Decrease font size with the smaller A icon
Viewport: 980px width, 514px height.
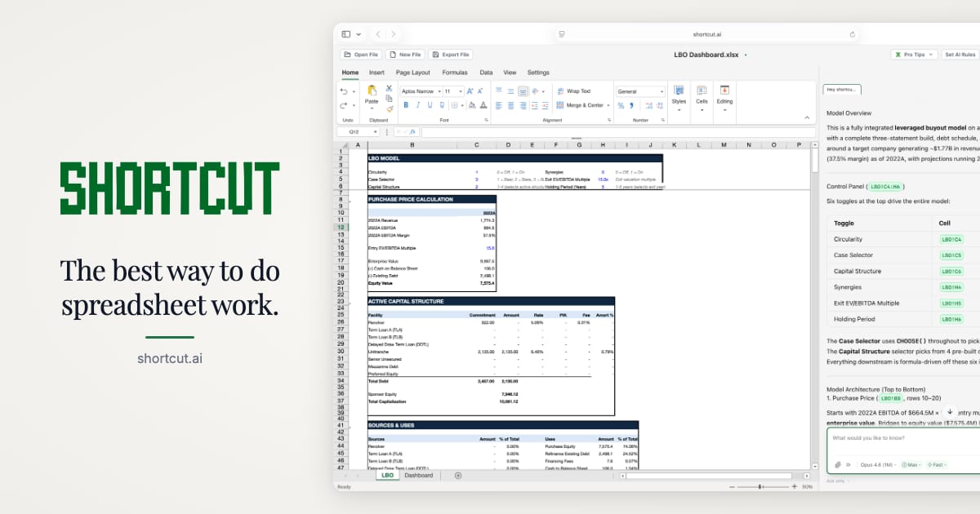480,91
